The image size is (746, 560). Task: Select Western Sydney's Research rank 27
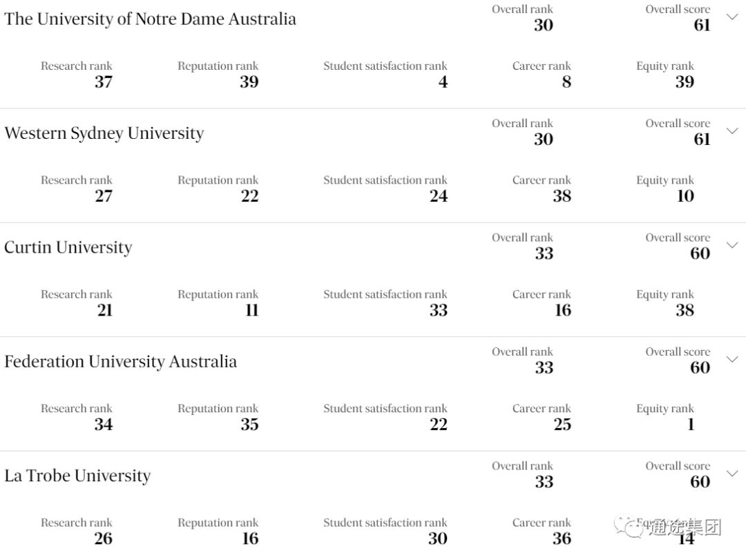[104, 196]
